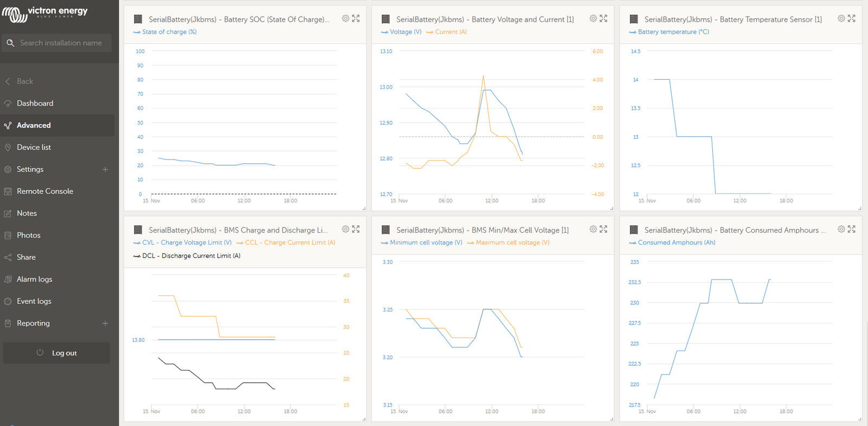Expand Battery SOC widget to fullscreen
The height and width of the screenshot is (426, 868).
356,18
